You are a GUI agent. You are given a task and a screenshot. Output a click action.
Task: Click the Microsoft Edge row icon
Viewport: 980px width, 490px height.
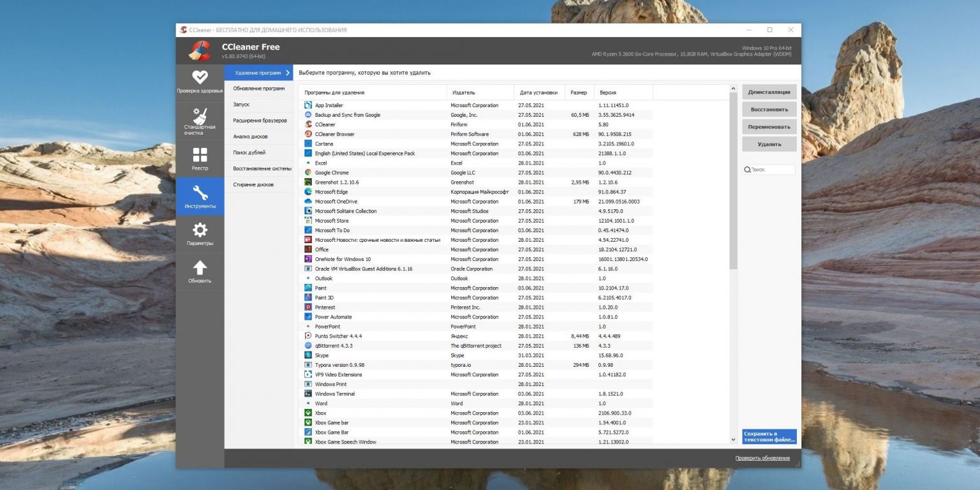(x=308, y=191)
